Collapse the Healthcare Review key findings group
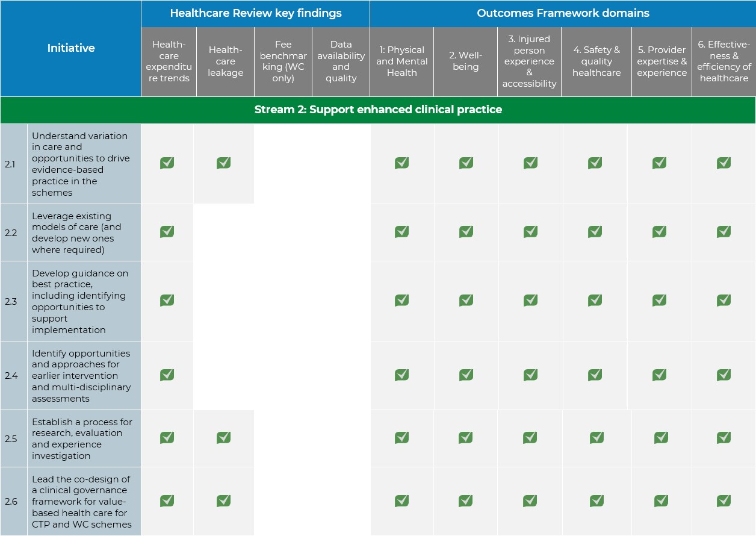 click(x=254, y=13)
